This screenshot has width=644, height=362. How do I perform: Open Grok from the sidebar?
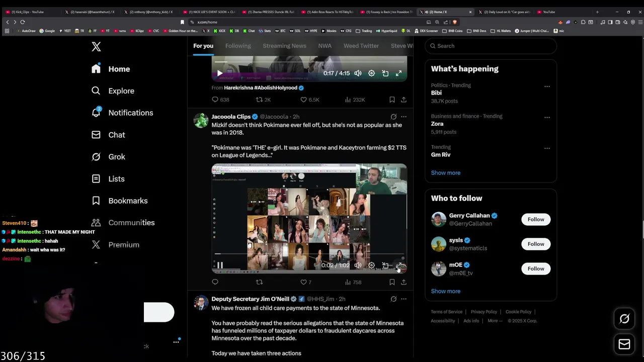point(108,157)
